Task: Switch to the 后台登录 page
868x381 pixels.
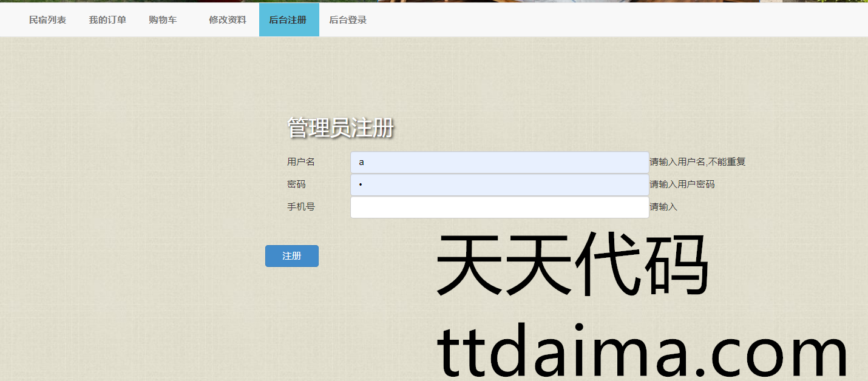Action: (348, 20)
